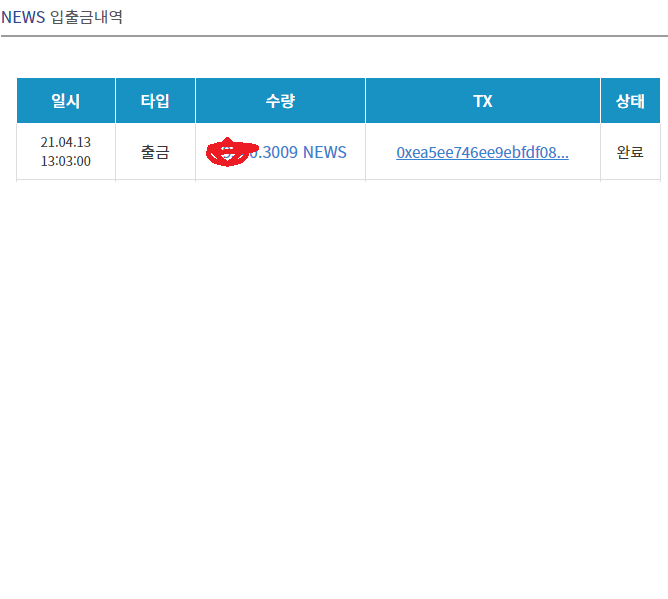Select the date cell 21.04.13 13:03:00
668x599 pixels.
pos(66,152)
